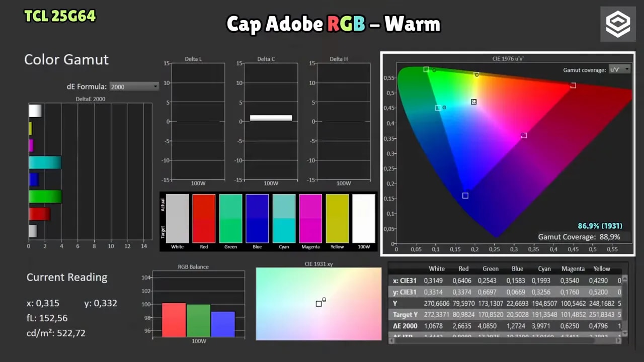644x362 pixels.
Task: Click the CIE 1931 xy chart thumbnail
Action: click(x=318, y=304)
